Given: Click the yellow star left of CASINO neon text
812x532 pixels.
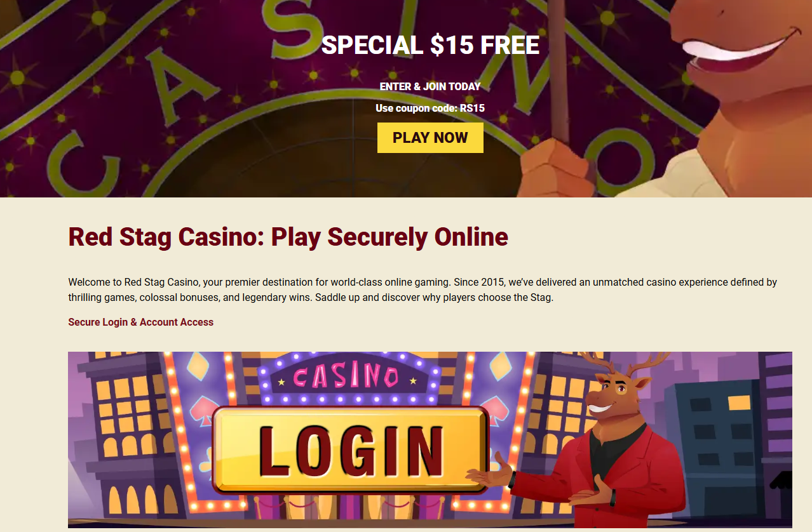Looking at the screenshot, I should tap(281, 382).
